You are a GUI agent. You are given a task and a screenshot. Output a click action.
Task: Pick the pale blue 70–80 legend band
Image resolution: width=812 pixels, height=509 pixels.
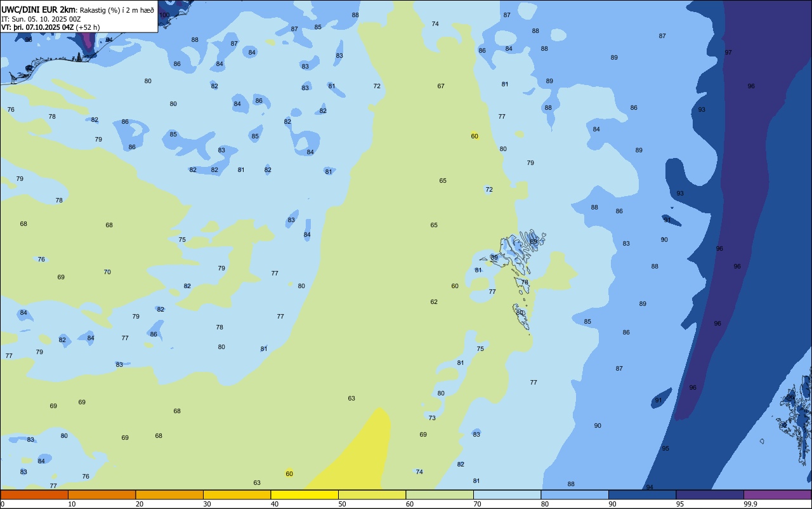[507, 494]
